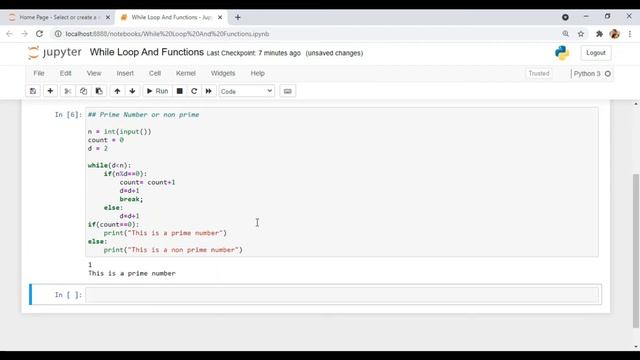The image size is (640, 360).
Task: Open the File menu
Action: coord(39,73)
